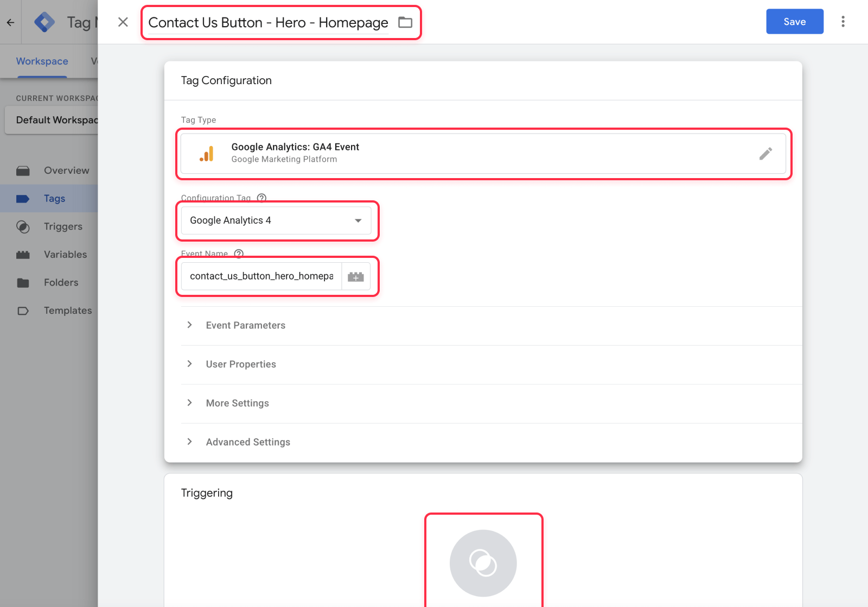Click the Tag Configuration heading
Image resolution: width=868 pixels, height=607 pixels.
click(x=226, y=80)
